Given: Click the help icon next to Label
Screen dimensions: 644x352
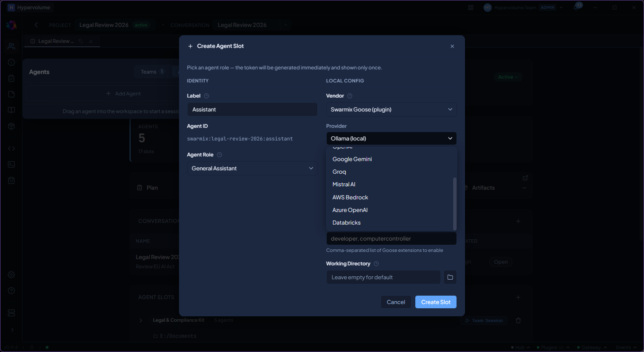Looking at the screenshot, I should tap(206, 96).
